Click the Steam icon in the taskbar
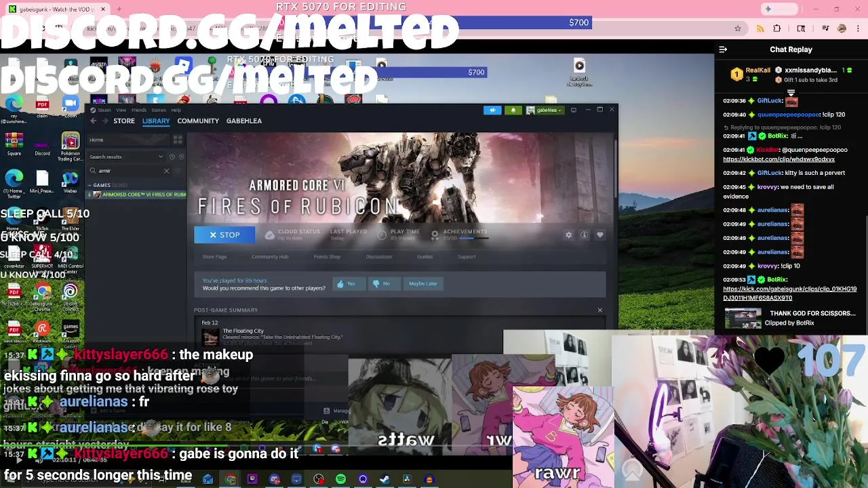This screenshot has height=488, width=868. point(384,479)
